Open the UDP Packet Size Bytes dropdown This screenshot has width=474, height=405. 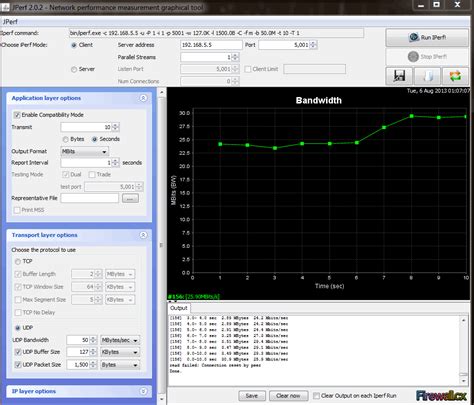[120, 365]
